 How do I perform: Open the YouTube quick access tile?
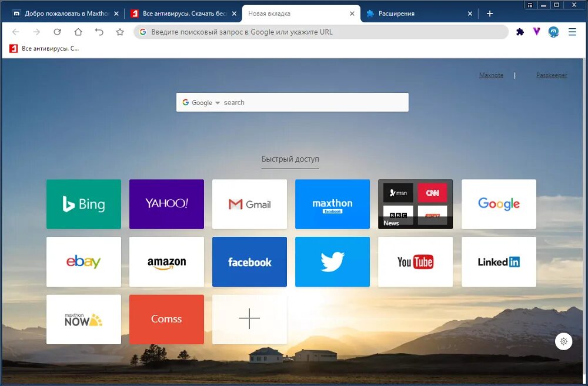[x=416, y=261]
